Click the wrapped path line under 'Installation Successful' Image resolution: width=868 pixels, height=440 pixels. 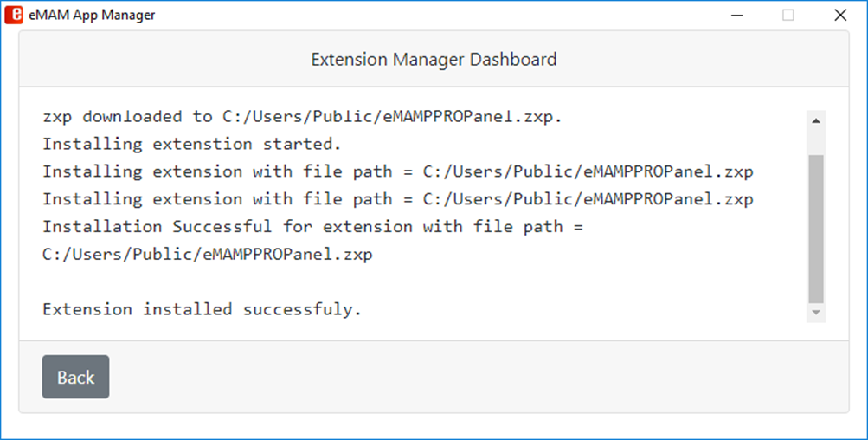208,255
